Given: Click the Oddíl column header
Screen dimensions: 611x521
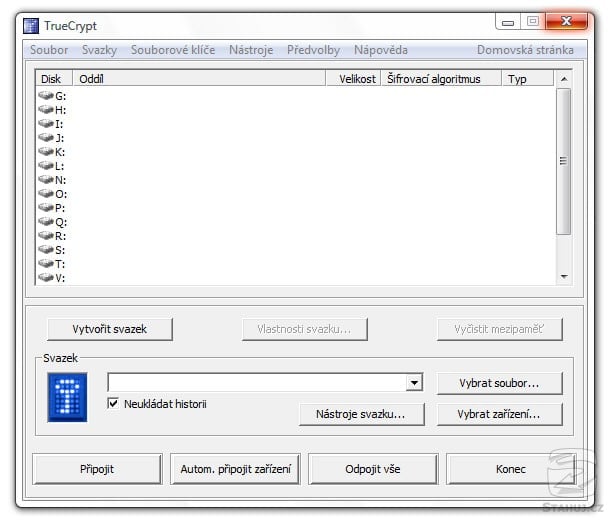Looking at the screenshot, I should coord(199,78).
